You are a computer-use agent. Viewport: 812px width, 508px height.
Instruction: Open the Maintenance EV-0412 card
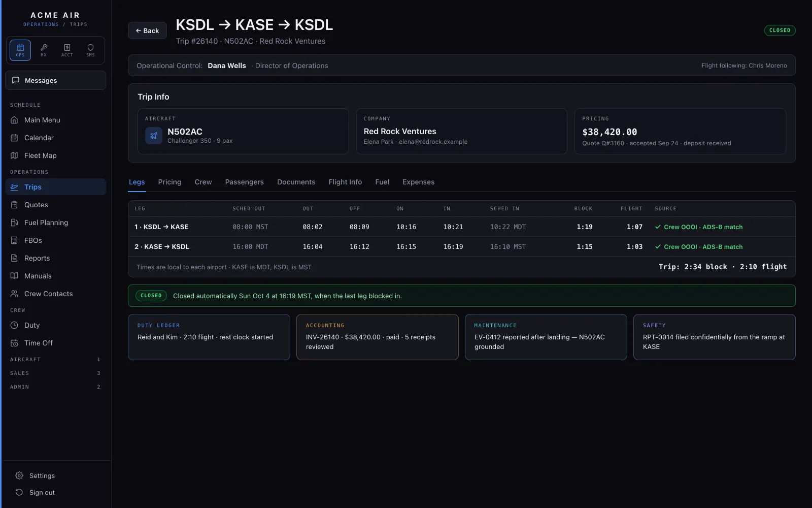[546, 337]
